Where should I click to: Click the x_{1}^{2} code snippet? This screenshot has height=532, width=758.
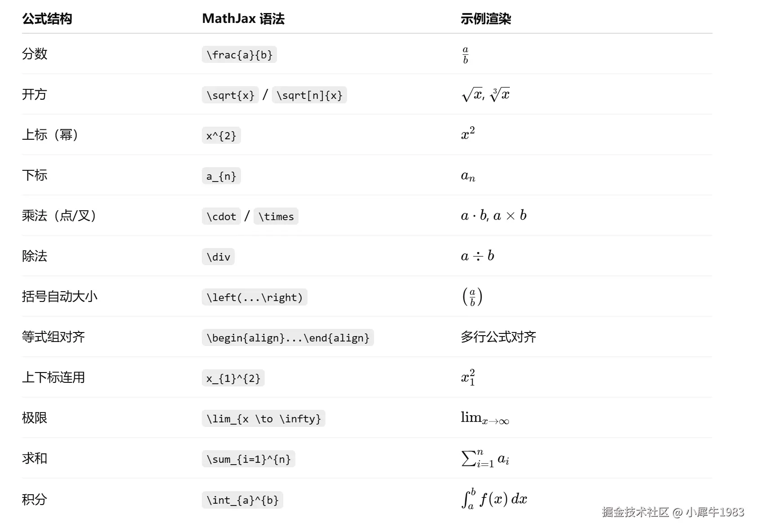(x=233, y=378)
